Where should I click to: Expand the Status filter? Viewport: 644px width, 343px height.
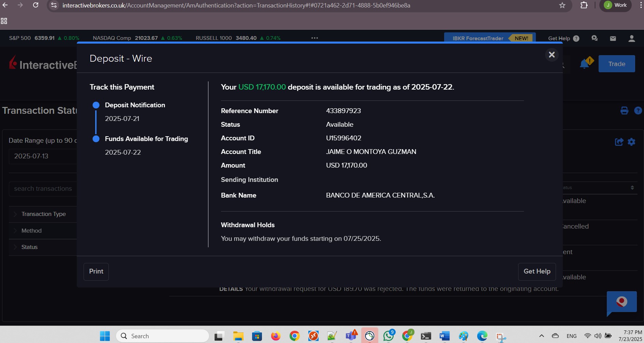(x=43, y=247)
